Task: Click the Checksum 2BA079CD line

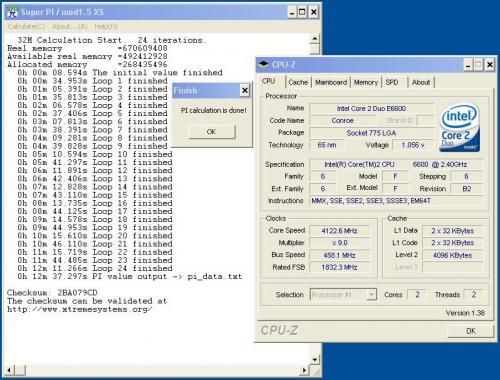Action: pyautogui.click(x=52, y=293)
